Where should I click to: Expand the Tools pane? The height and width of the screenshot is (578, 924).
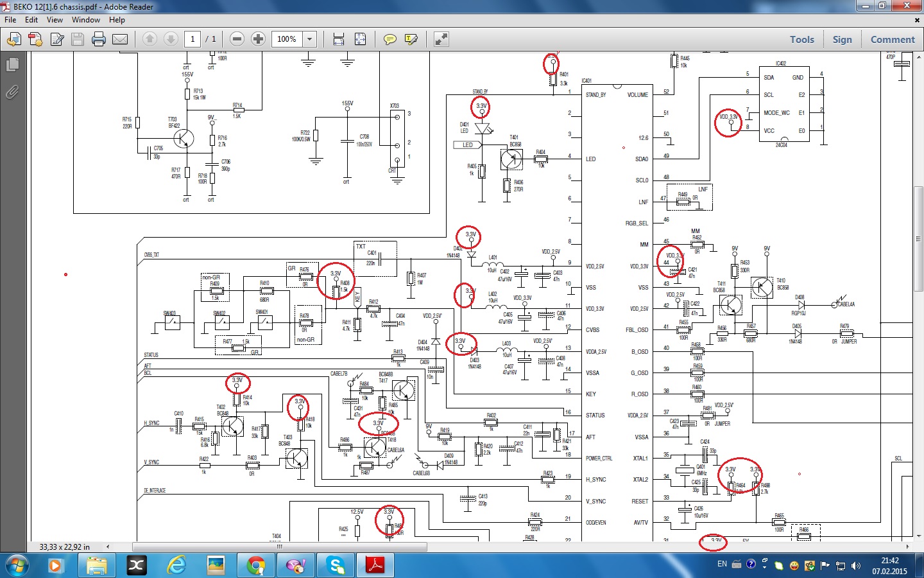pos(801,39)
